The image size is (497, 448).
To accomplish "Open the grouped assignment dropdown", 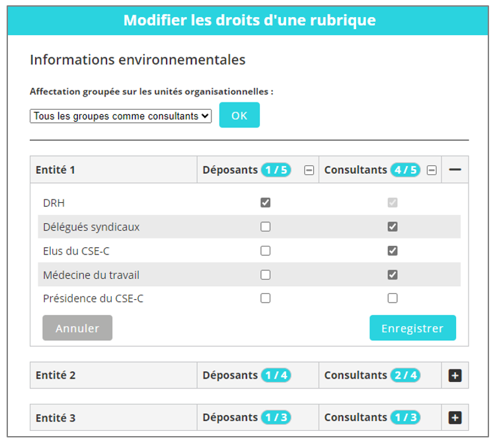I will (121, 116).
